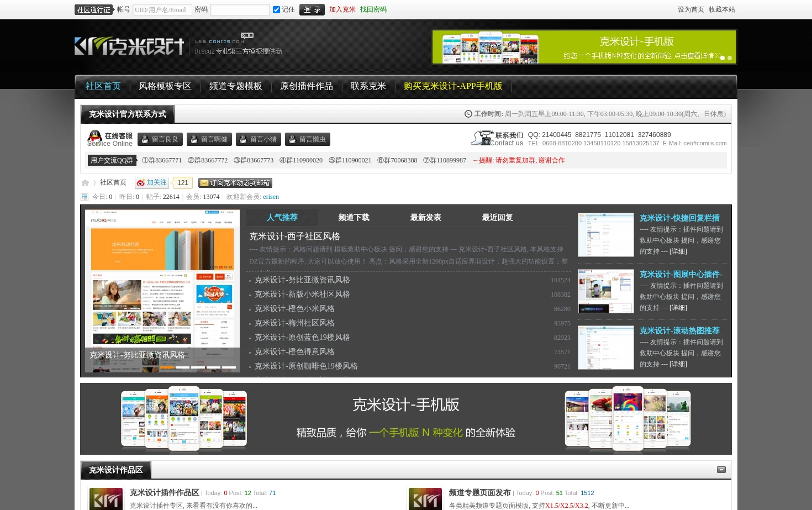The width and height of the screenshot is (812, 510).
Task: Open 克米设计插件作品区 forum title
Action: 165,492
